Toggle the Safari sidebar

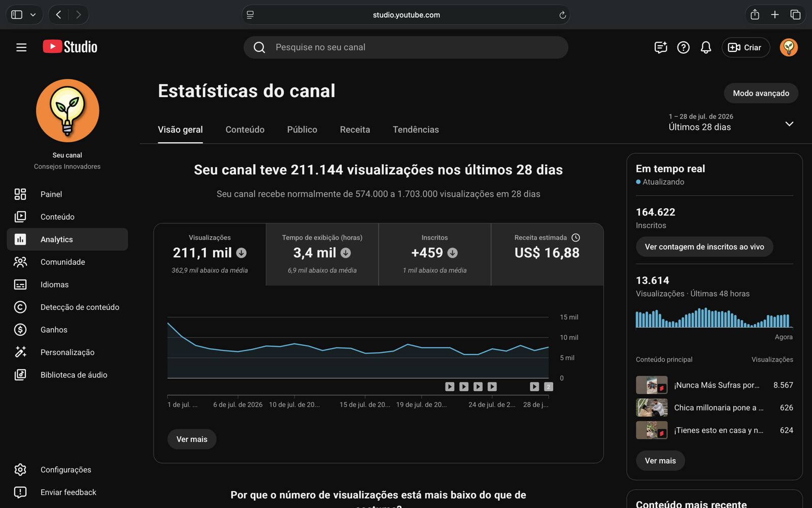[x=17, y=15]
